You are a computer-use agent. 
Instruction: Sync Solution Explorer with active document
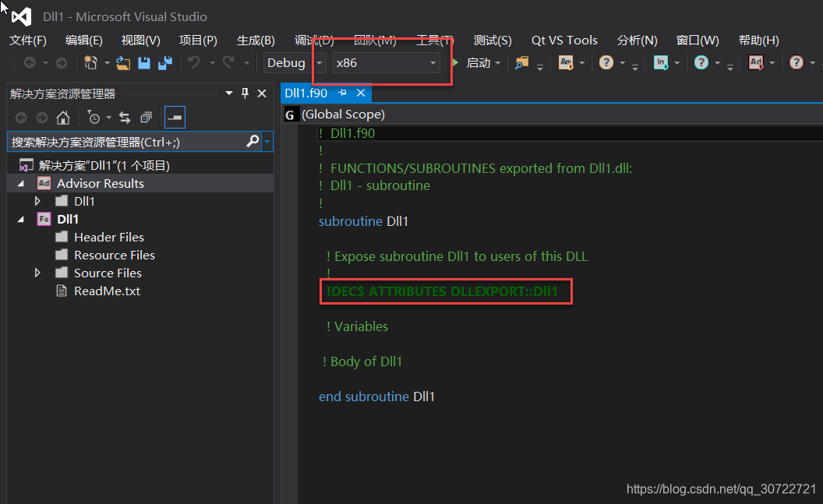click(x=125, y=117)
